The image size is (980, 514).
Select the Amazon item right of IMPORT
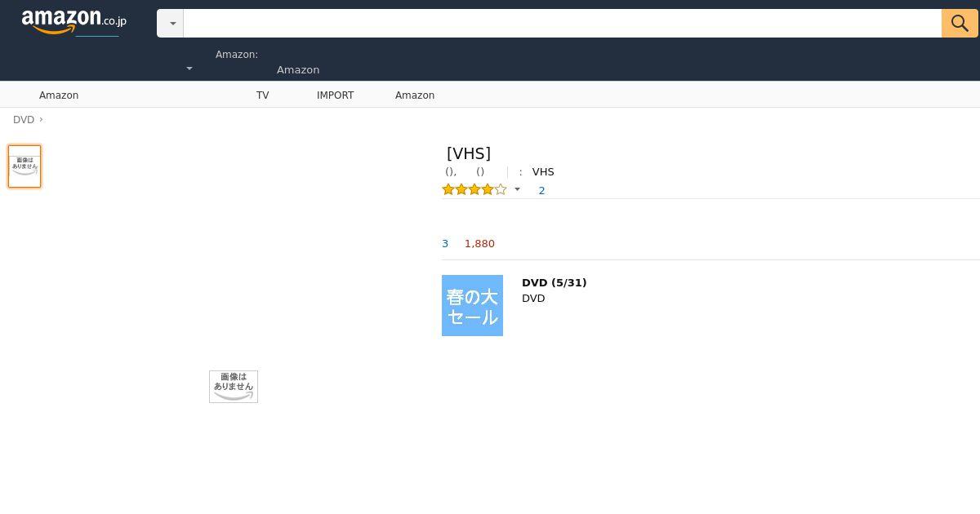click(415, 95)
